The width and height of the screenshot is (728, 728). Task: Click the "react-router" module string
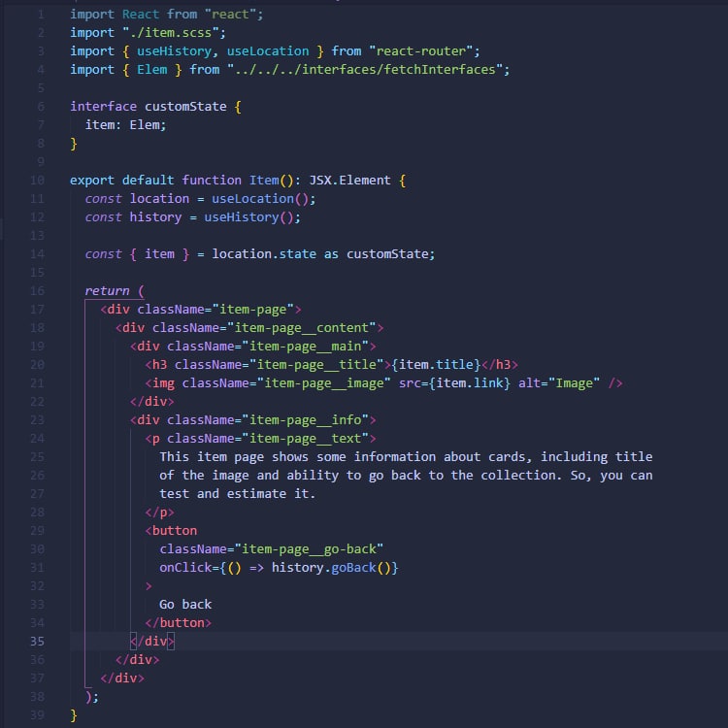click(420, 51)
